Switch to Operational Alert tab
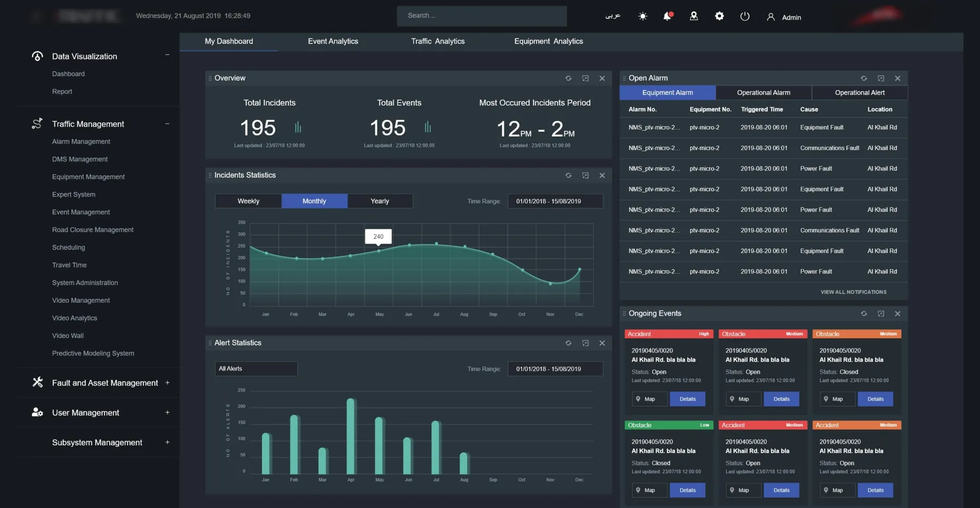 point(860,93)
